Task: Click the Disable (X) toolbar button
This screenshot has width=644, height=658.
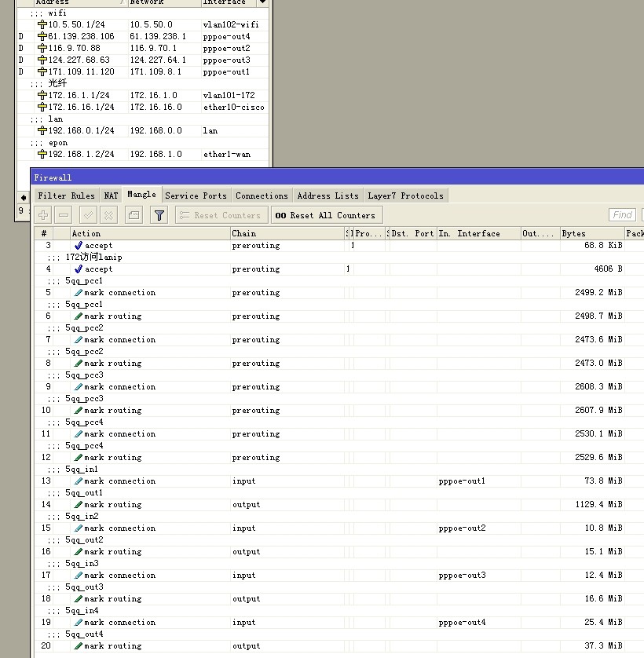Action: 109,215
